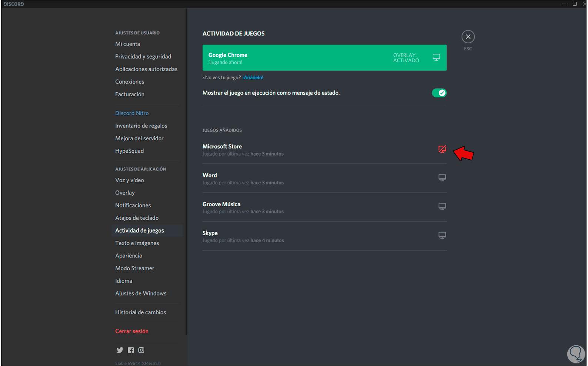Click the ¡Añádelo! link
Viewport: 588px width, 366px height.
(253, 77)
